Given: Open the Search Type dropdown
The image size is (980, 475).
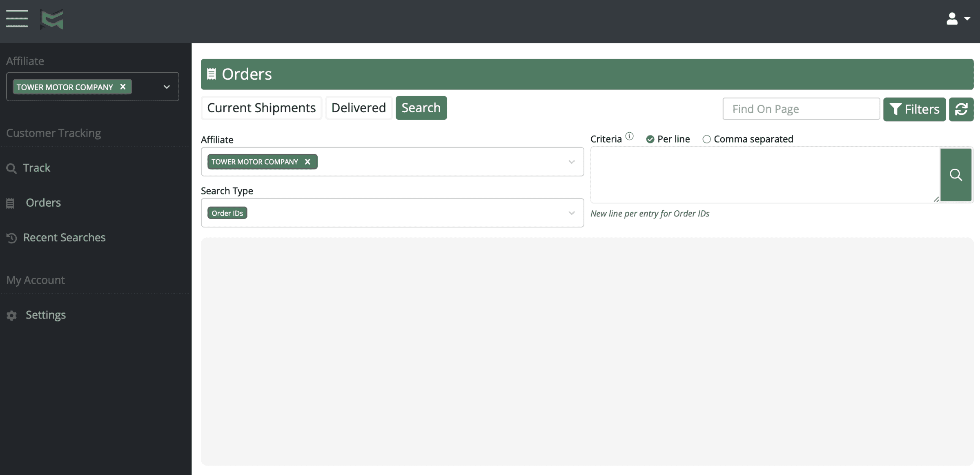Looking at the screenshot, I should pos(571,213).
